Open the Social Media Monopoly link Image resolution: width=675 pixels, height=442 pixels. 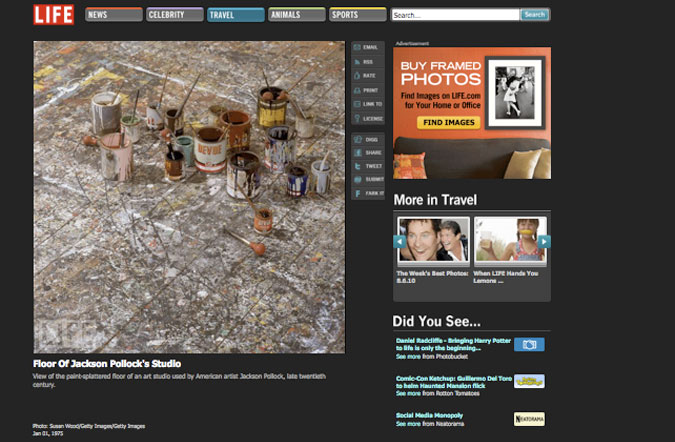pyautogui.click(x=429, y=415)
